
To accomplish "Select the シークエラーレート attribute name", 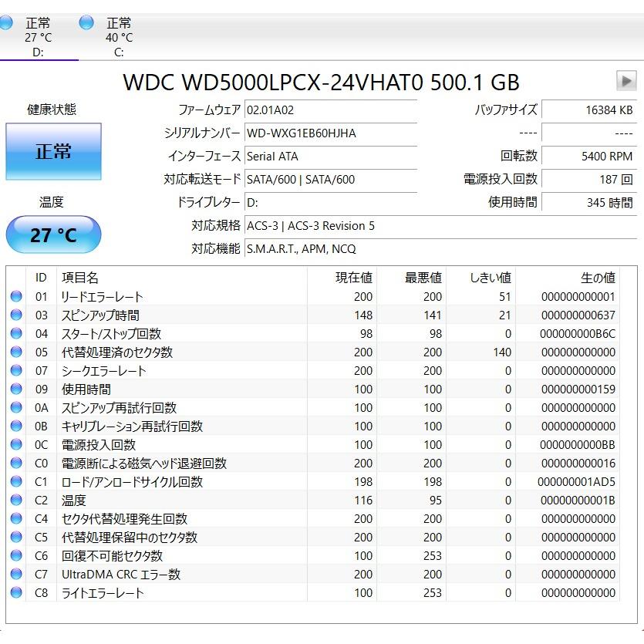I will point(103,370).
